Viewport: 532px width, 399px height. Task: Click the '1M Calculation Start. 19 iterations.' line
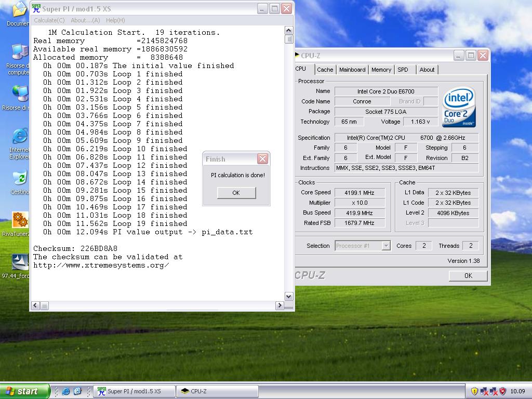point(134,32)
